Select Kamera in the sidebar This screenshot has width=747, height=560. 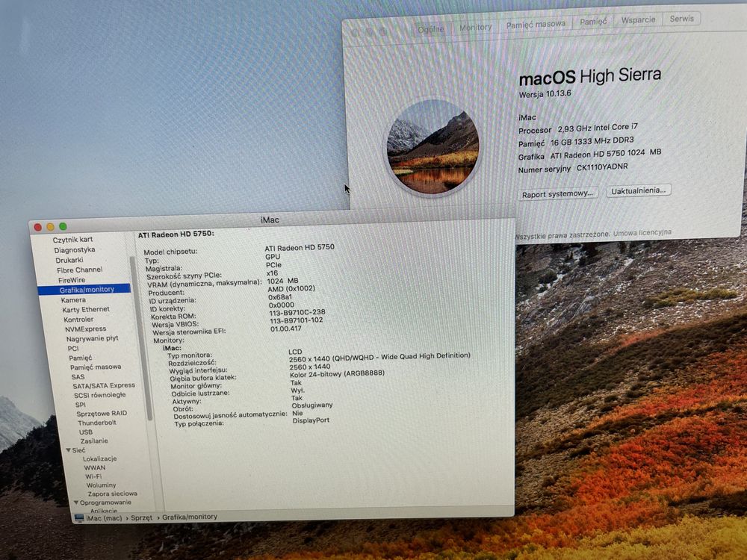pyautogui.click(x=73, y=300)
